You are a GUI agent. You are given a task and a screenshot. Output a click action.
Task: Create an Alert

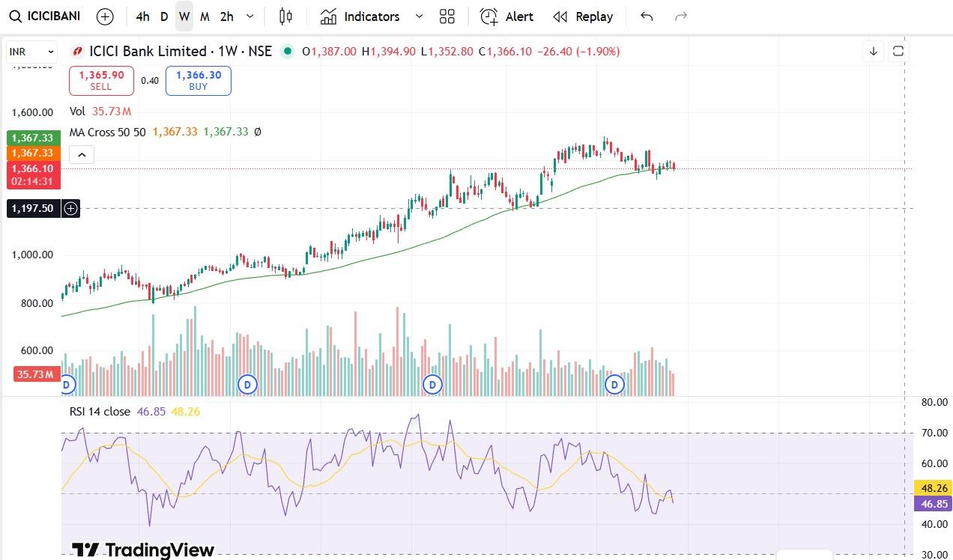507,16
